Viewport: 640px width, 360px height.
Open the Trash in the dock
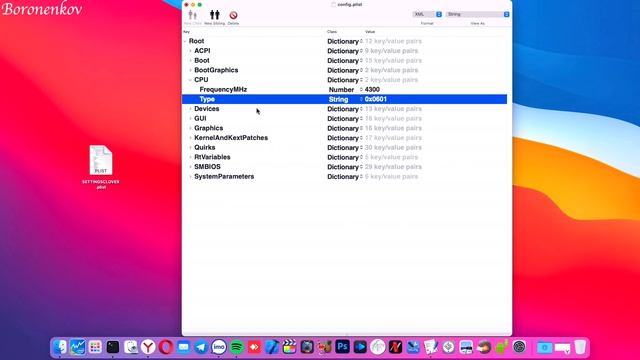580,347
